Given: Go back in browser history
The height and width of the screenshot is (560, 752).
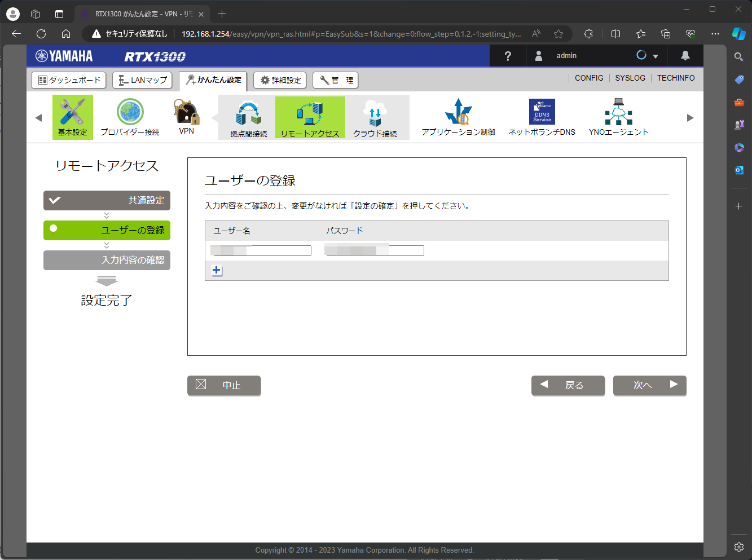Looking at the screenshot, I should click(16, 34).
